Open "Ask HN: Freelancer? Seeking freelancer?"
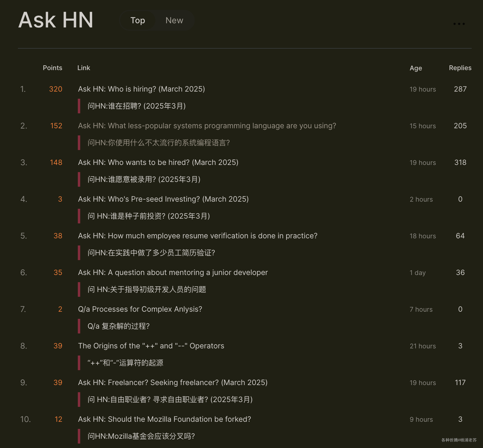The width and height of the screenshot is (483, 448). click(x=173, y=382)
